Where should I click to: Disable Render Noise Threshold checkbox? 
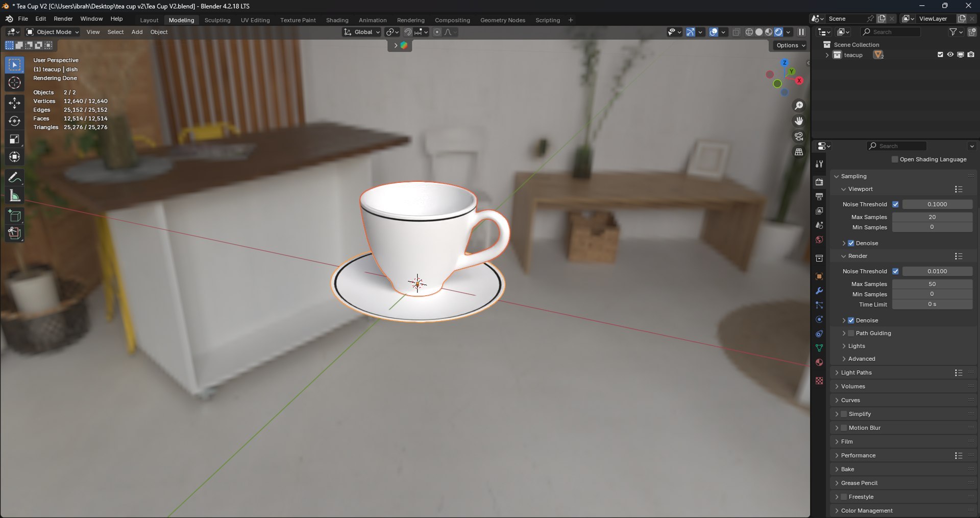tap(895, 271)
